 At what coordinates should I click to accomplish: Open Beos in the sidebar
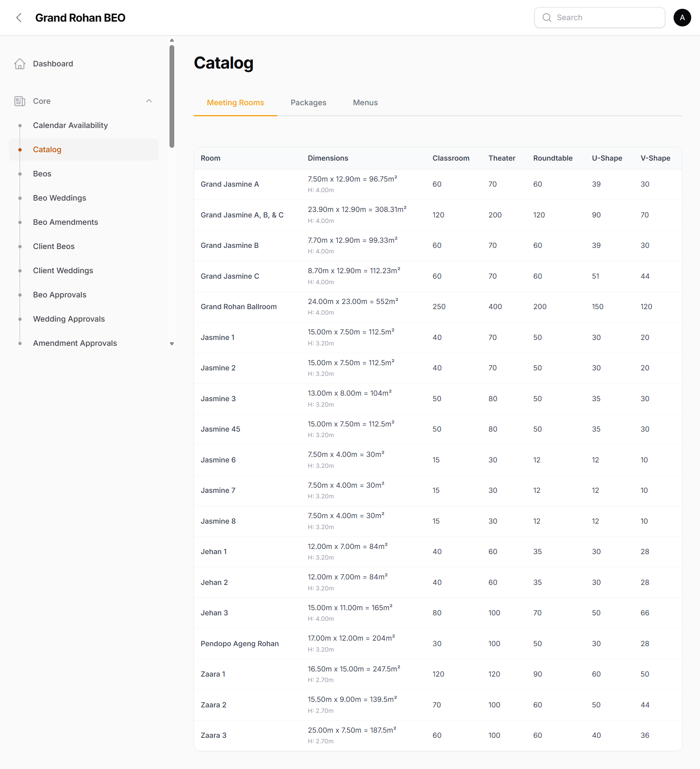tap(84, 174)
